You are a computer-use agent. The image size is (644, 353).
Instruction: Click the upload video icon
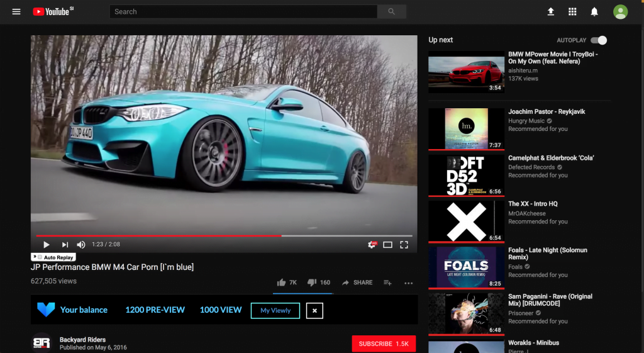551,12
